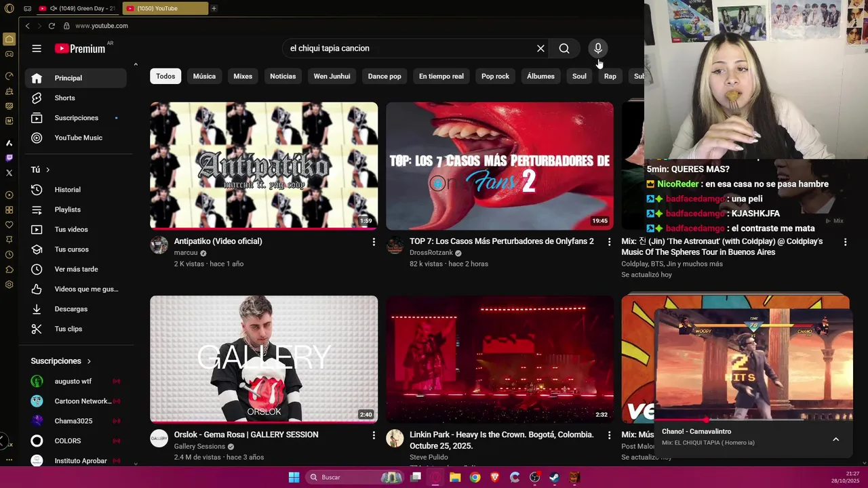Select the 'Álbumes' filter chip
This screenshot has height=488, width=868.
pos(540,76)
